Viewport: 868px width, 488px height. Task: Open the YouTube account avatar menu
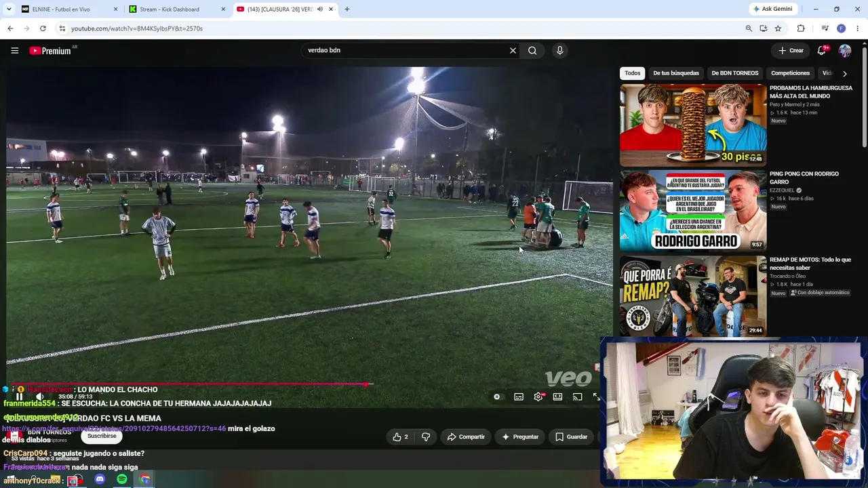pos(845,50)
